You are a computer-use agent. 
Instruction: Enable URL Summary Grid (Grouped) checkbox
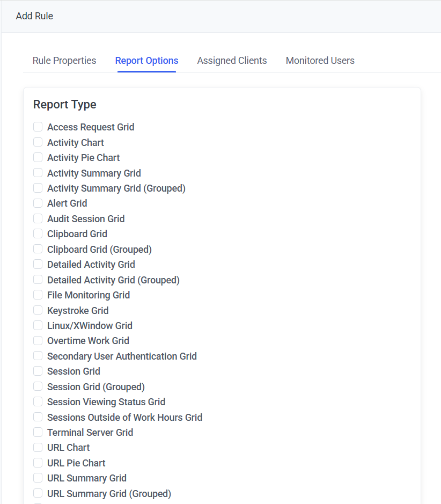38,494
